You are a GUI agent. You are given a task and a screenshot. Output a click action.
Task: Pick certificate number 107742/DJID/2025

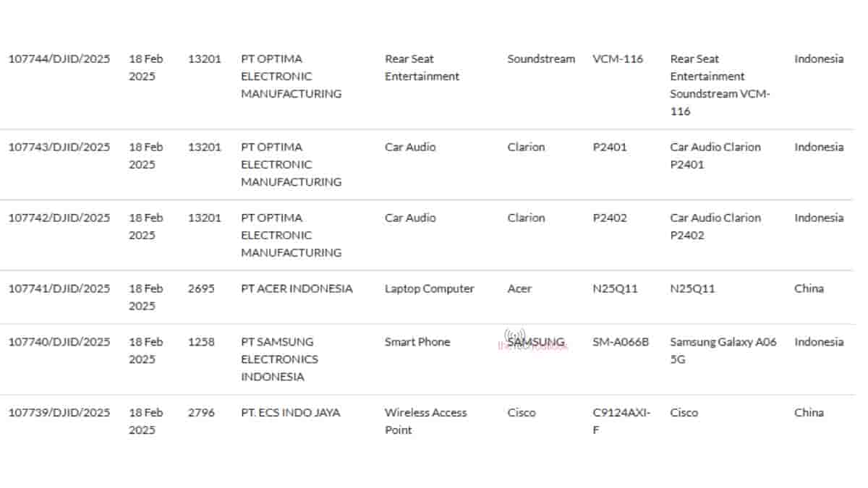click(59, 218)
